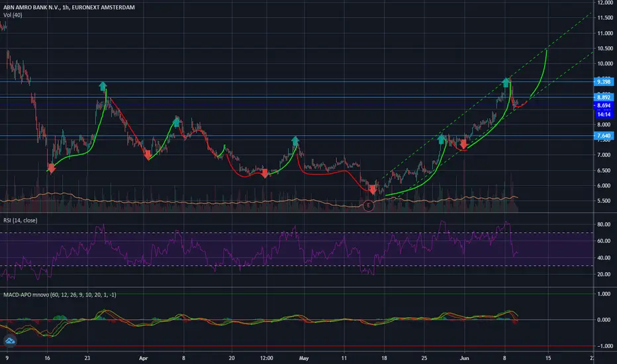617x364 pixels.
Task: Click the 8.694 current price tag
Action: pyautogui.click(x=604, y=105)
